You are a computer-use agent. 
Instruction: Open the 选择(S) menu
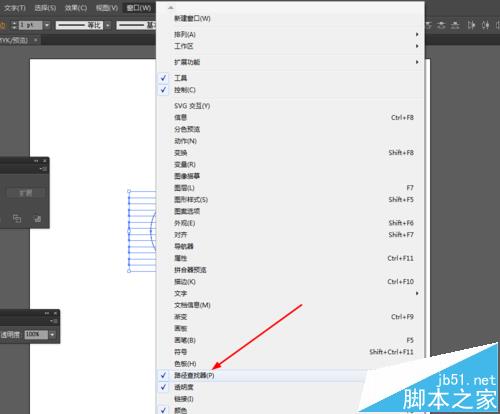pos(45,8)
